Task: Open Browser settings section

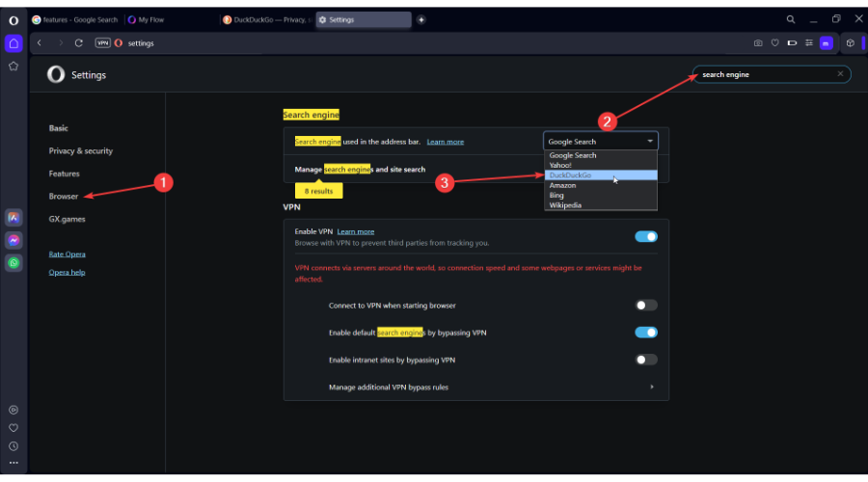Action: 64,197
